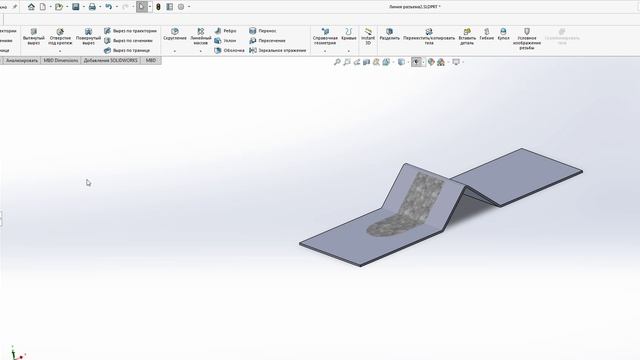The width and height of the screenshot is (640, 360).
Task: Select the Вытянутый вырез tool
Action: click(x=34, y=37)
